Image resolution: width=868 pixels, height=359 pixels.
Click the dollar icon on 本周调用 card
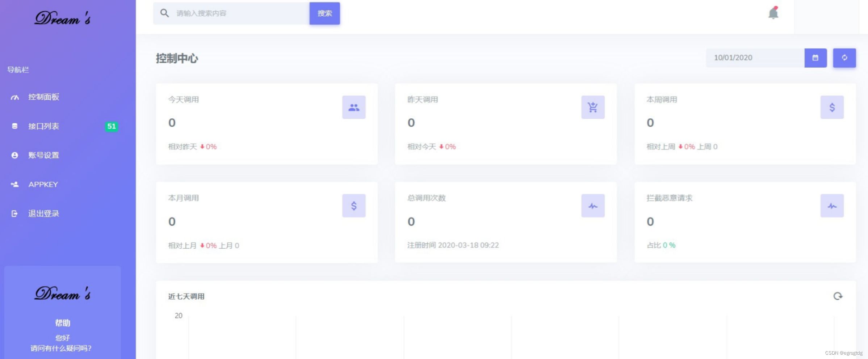(x=832, y=107)
